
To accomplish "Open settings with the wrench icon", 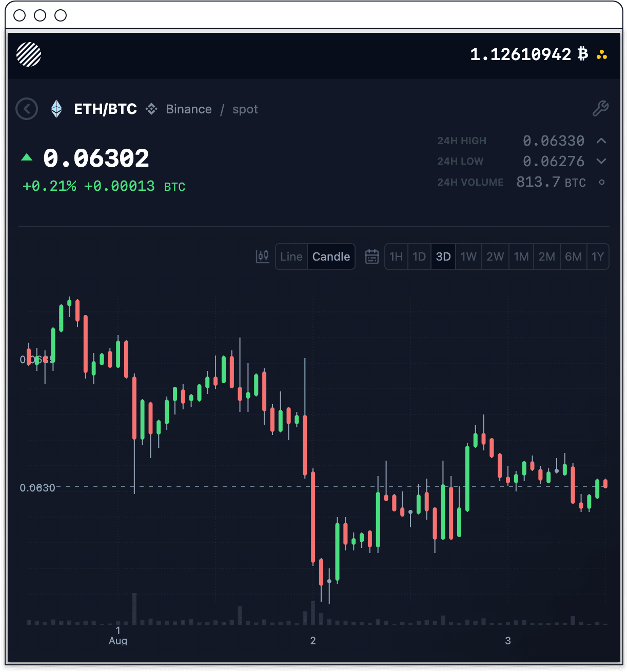I will (x=600, y=108).
